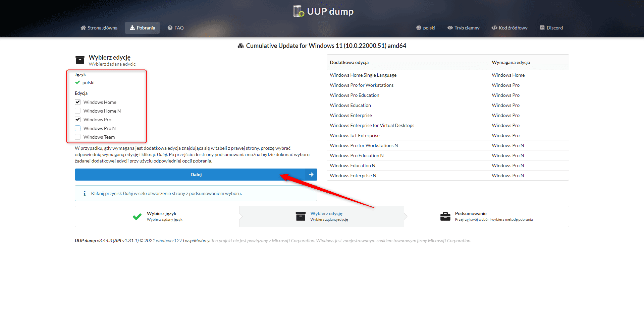Check the Windows Team edition
This screenshot has height=326, width=644.
[78, 137]
